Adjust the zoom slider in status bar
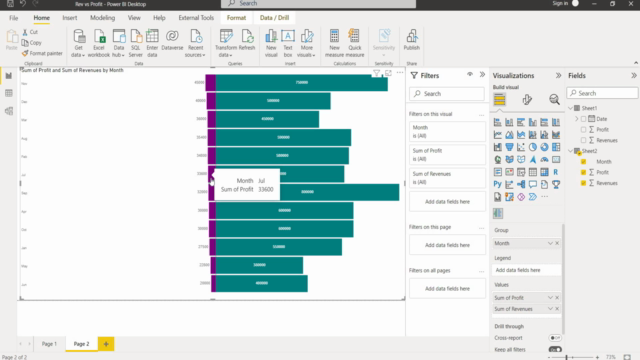This screenshot has width=640, height=360. tap(566, 357)
